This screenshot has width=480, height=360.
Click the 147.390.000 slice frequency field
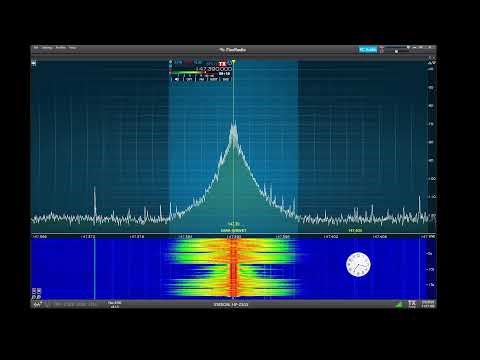pos(214,69)
